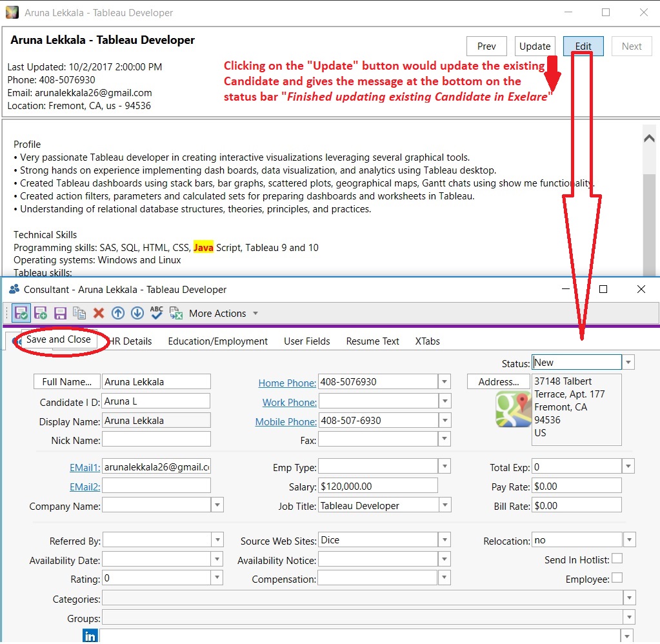This screenshot has width=660, height=644.
Task: Expand the Emp Type dropdown arrow
Action: tap(445, 467)
